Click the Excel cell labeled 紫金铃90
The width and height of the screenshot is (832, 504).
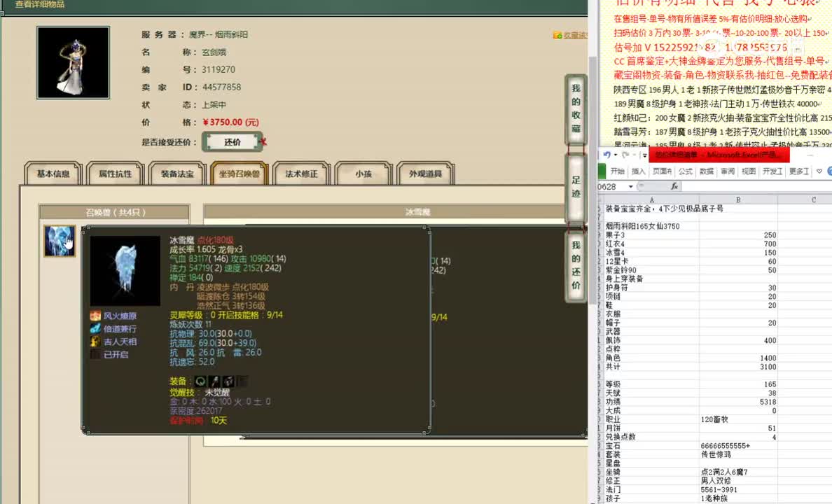(651, 270)
